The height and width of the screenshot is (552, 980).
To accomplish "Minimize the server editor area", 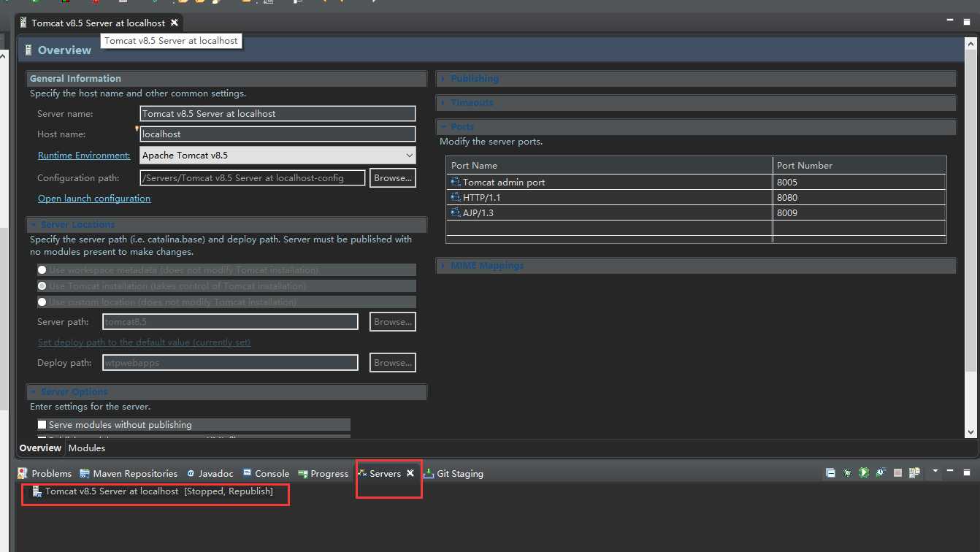I will coord(951,21).
